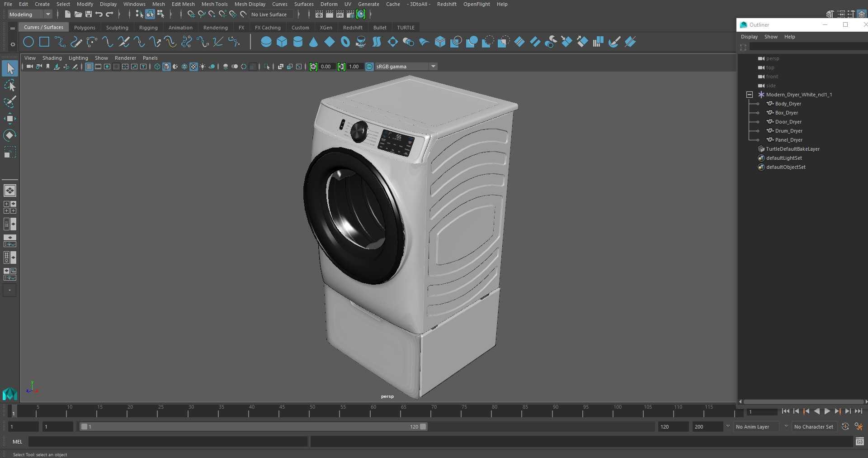Click the four-view layout icon
The height and width of the screenshot is (458, 868).
[x=10, y=207]
